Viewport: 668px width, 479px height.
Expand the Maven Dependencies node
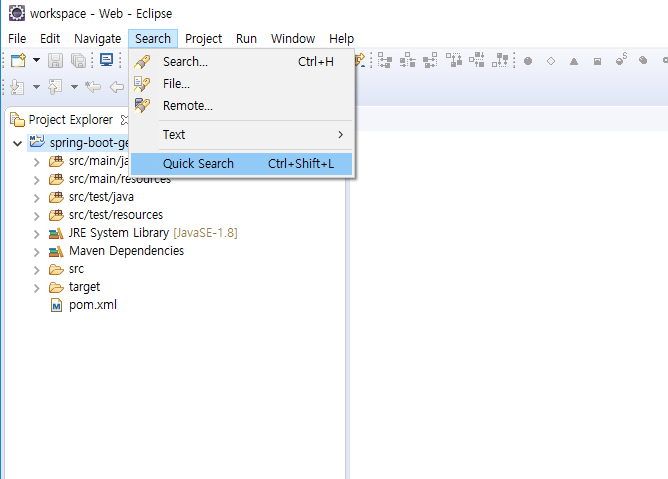(x=37, y=252)
